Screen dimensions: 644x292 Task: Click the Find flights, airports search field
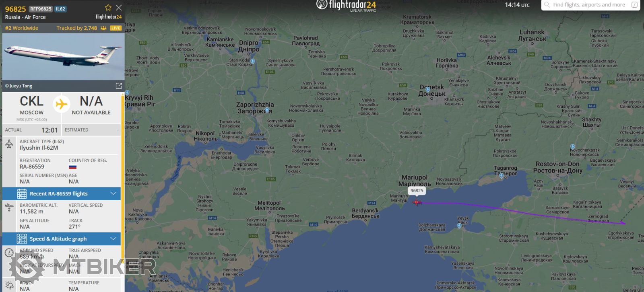tap(590, 5)
